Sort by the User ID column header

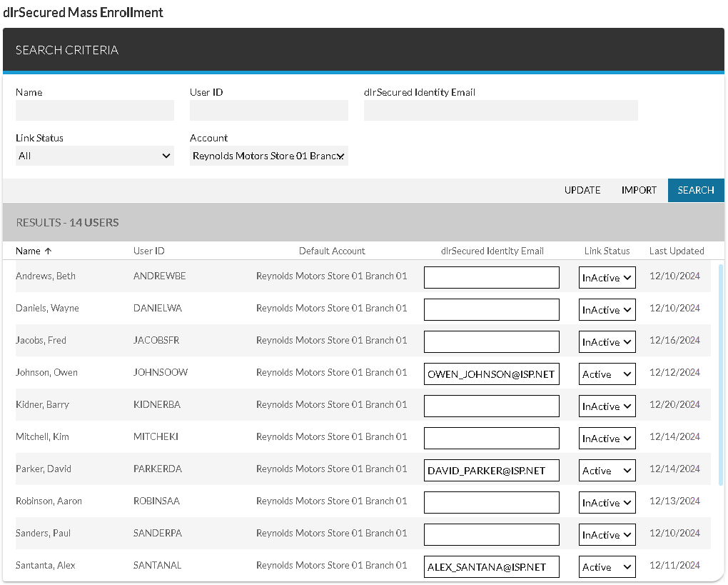pos(149,251)
